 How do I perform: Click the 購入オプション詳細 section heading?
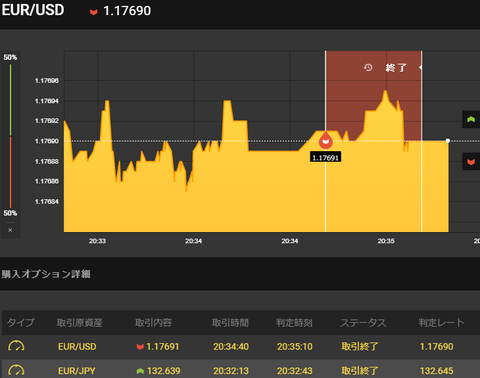pyautogui.click(x=46, y=274)
